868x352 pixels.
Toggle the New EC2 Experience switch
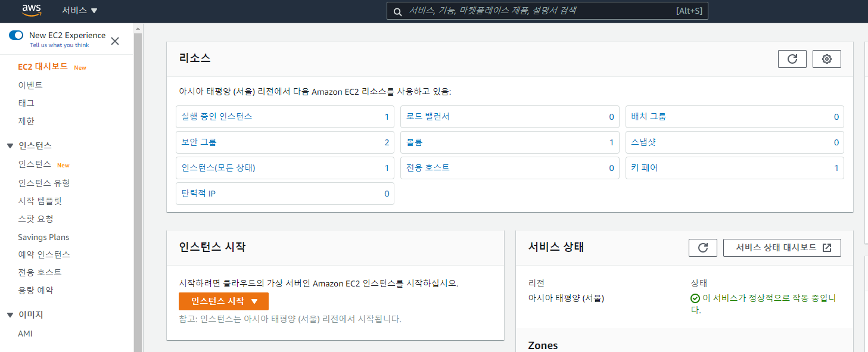coord(16,35)
